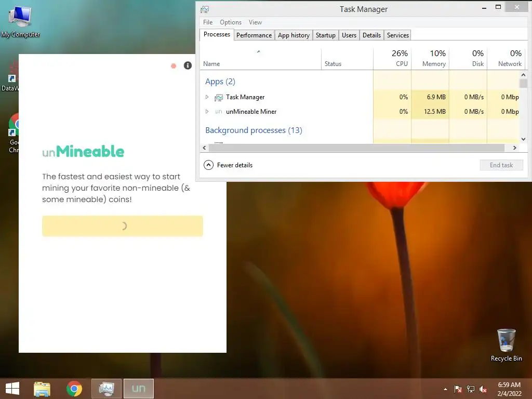The width and height of the screenshot is (532, 399).
Task: Switch to the Services tab
Action: [x=397, y=35]
